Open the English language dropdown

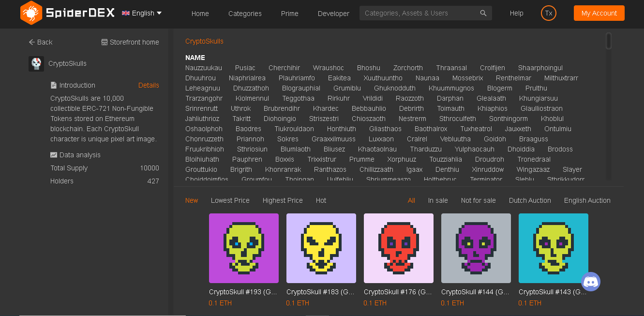coord(142,13)
